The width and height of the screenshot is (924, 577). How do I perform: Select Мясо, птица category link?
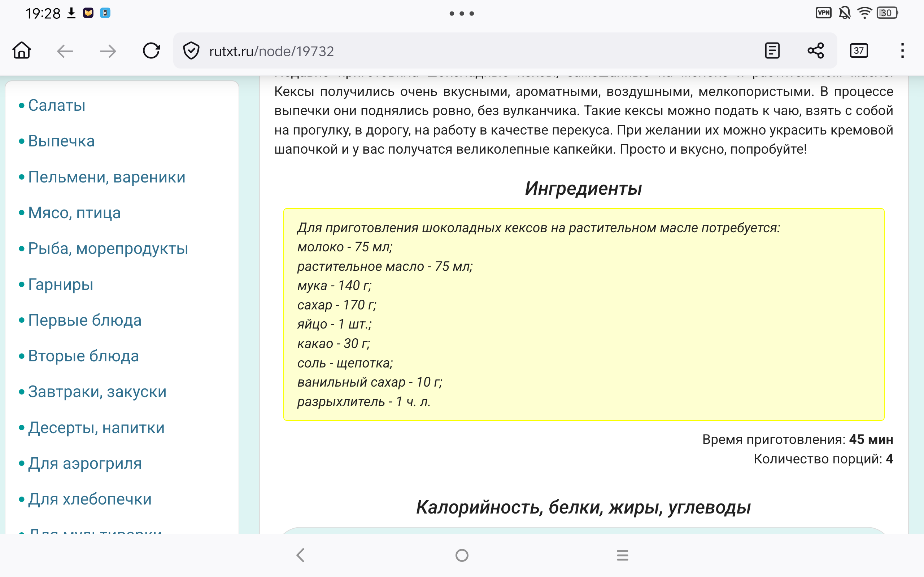[74, 213]
